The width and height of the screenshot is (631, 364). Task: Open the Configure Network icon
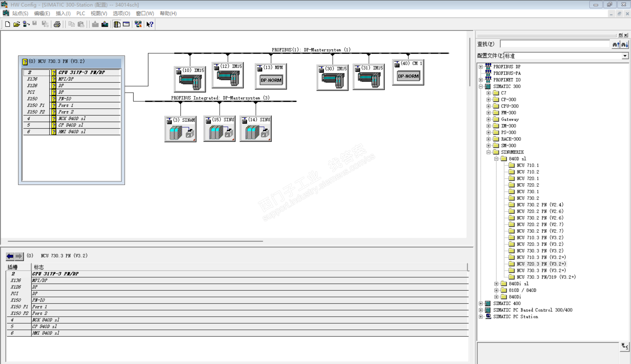click(138, 24)
